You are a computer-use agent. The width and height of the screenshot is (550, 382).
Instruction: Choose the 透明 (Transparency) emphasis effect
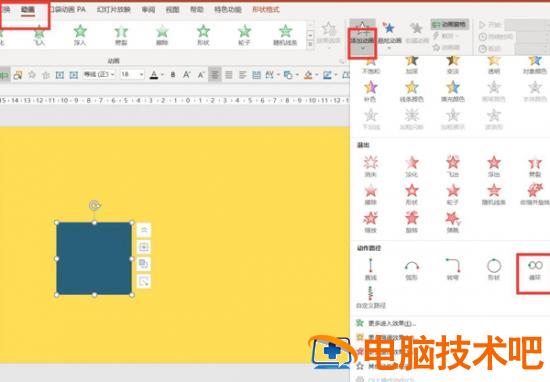tap(494, 65)
